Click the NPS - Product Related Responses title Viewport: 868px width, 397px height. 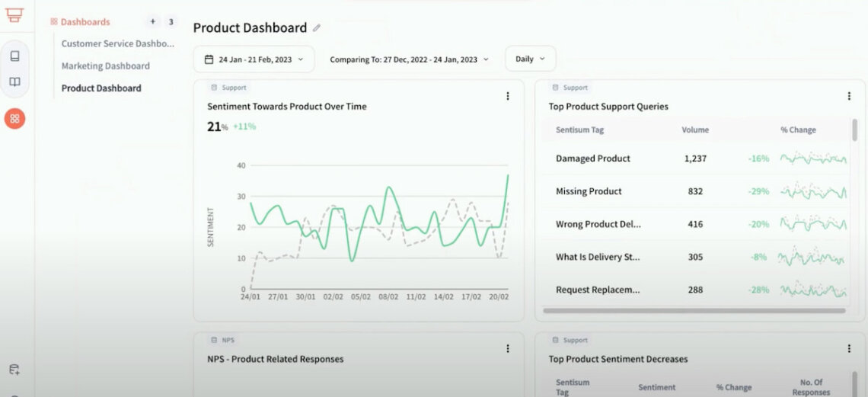275,359
